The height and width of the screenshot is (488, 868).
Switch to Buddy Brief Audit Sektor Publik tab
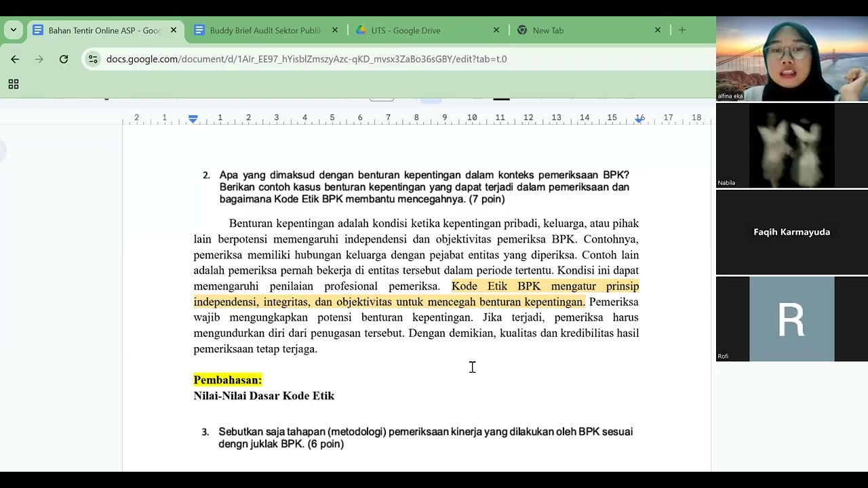pyautogui.click(x=266, y=30)
